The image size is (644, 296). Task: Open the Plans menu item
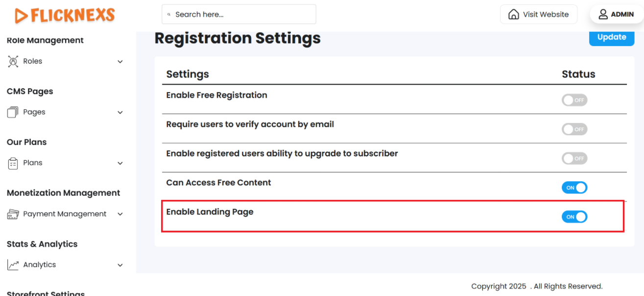(33, 163)
